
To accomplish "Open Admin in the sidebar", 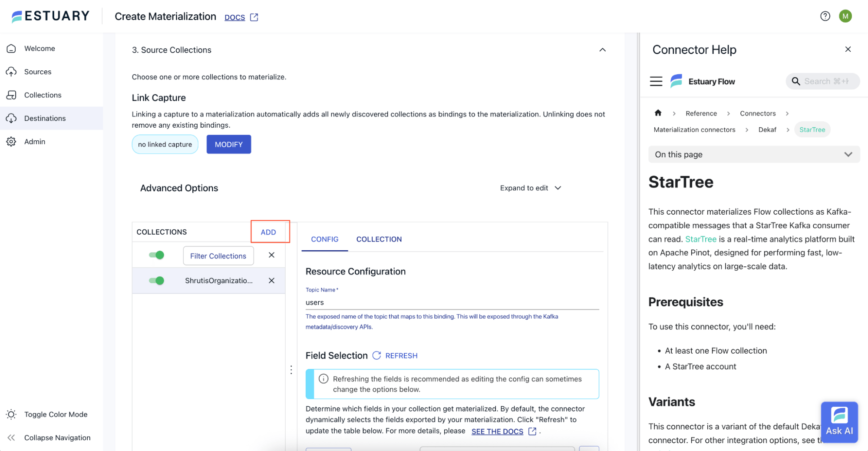I will [x=51, y=142].
